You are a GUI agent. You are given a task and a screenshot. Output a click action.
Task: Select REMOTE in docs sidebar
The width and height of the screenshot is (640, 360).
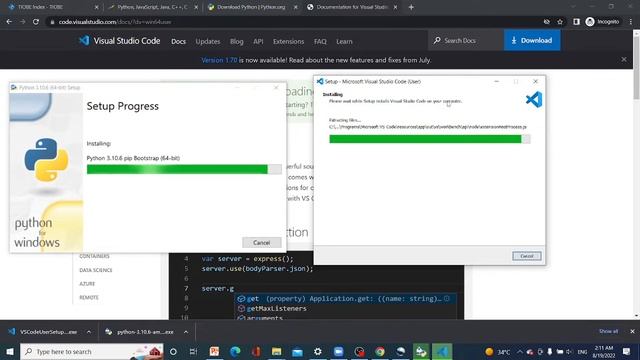89,298
